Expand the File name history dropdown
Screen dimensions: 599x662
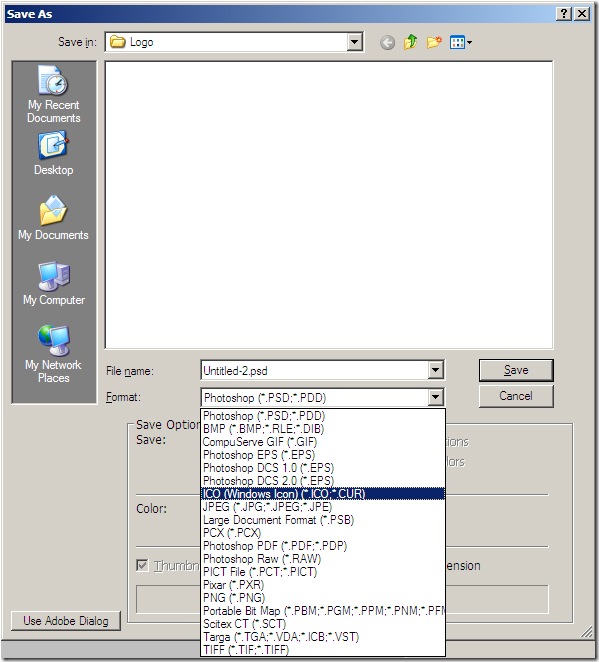[x=436, y=370]
